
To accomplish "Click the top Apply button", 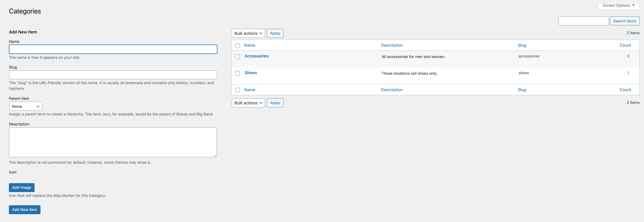I will point(275,33).
